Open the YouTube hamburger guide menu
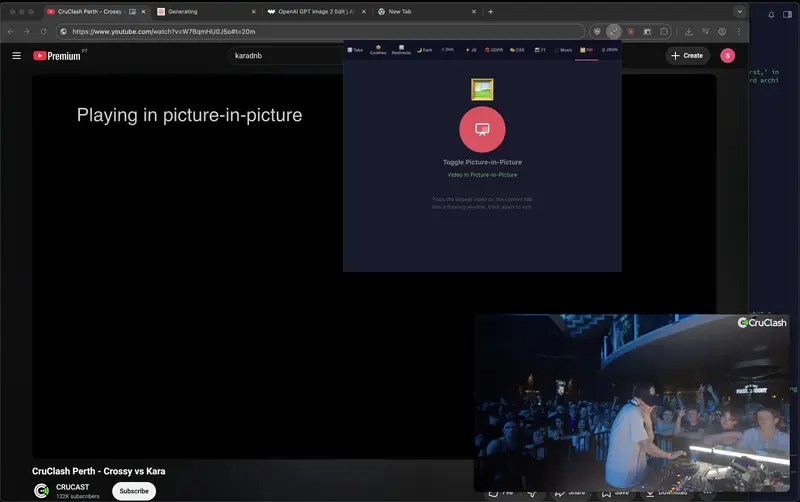800x502 pixels. [16, 56]
